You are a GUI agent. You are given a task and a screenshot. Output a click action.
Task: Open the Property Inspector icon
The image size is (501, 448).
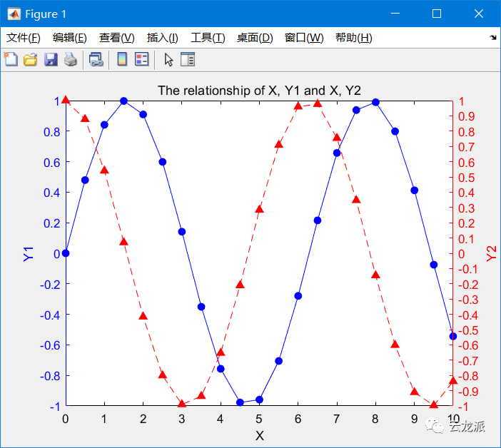click(x=188, y=59)
